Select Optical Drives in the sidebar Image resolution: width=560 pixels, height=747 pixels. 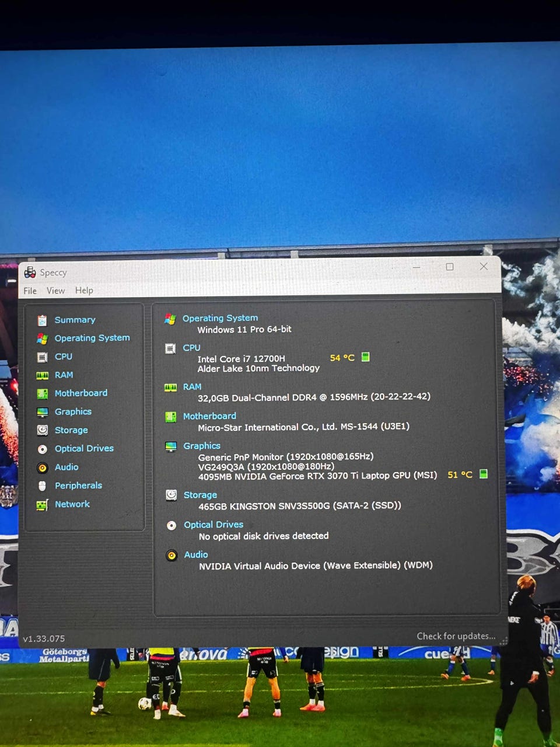coord(84,449)
